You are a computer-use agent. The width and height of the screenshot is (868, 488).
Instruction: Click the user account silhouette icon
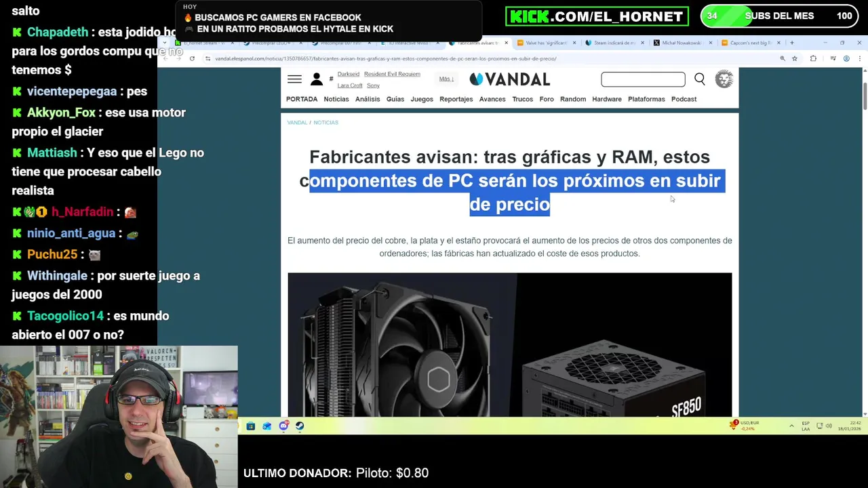pyautogui.click(x=317, y=79)
